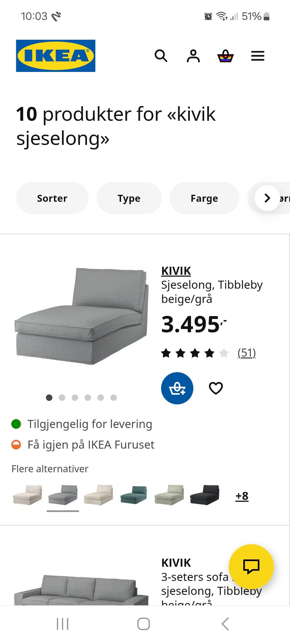Show +8 more color alternatives
Image resolution: width=290 pixels, height=644 pixels.
[242, 496]
